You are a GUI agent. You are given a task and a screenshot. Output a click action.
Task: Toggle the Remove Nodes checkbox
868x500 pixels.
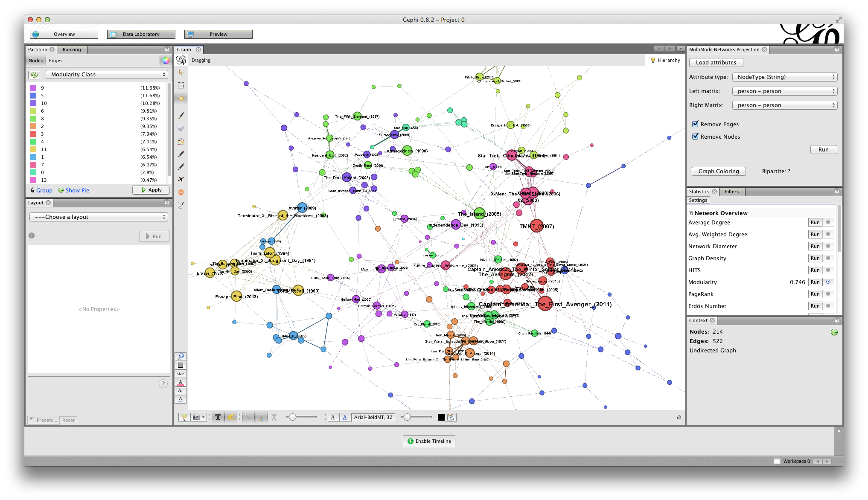696,137
